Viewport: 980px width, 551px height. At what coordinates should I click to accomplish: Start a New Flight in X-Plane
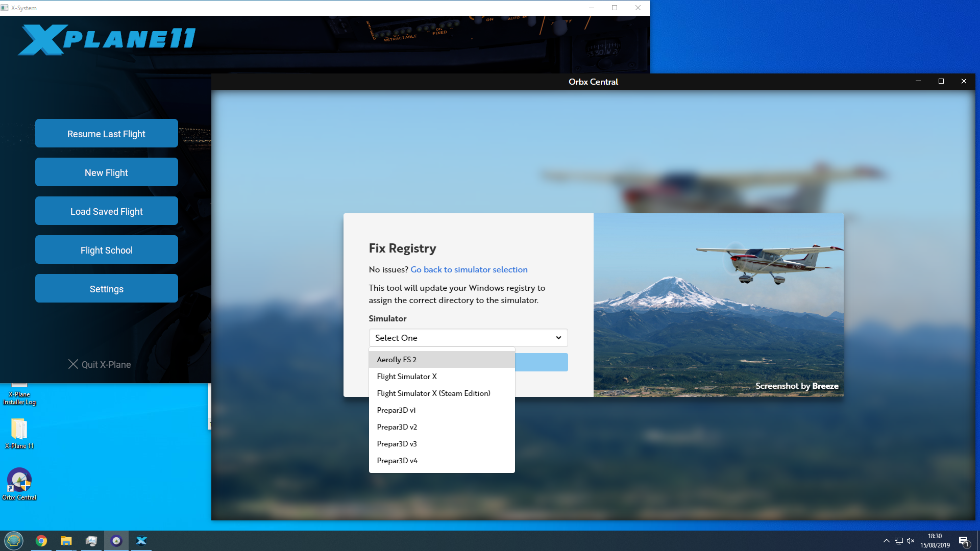point(107,172)
